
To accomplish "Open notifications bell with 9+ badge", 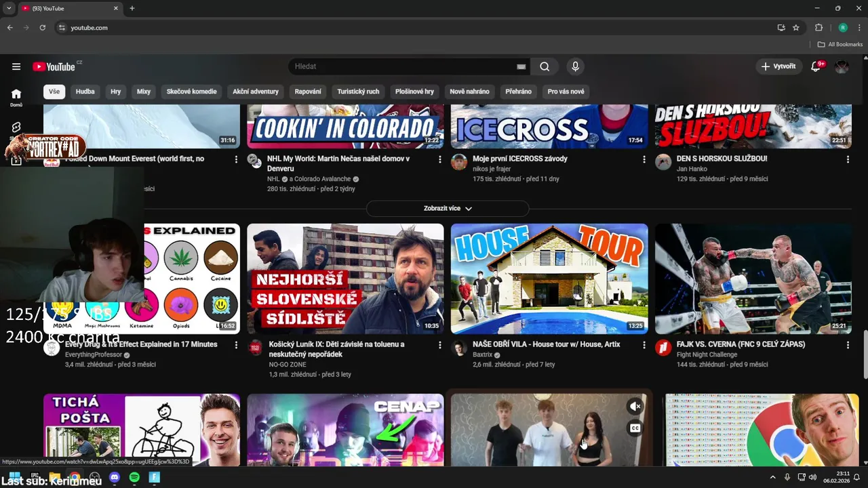I will (816, 66).
